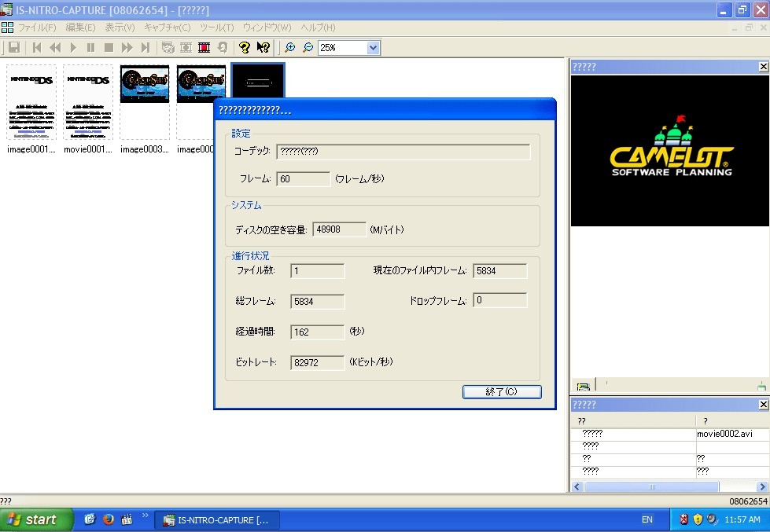Click the clapperboard quick launch icon
770x532 pixels.
[x=127, y=519]
